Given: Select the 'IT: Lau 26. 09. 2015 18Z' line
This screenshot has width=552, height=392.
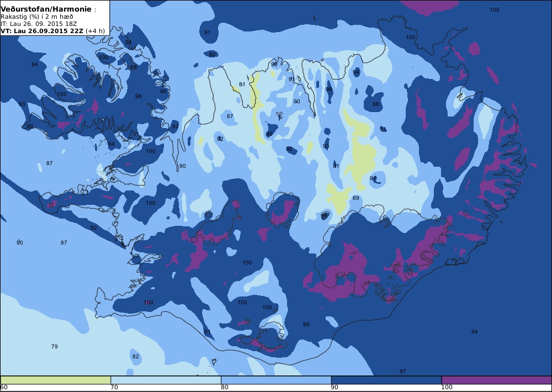Looking at the screenshot, I should (x=39, y=24).
